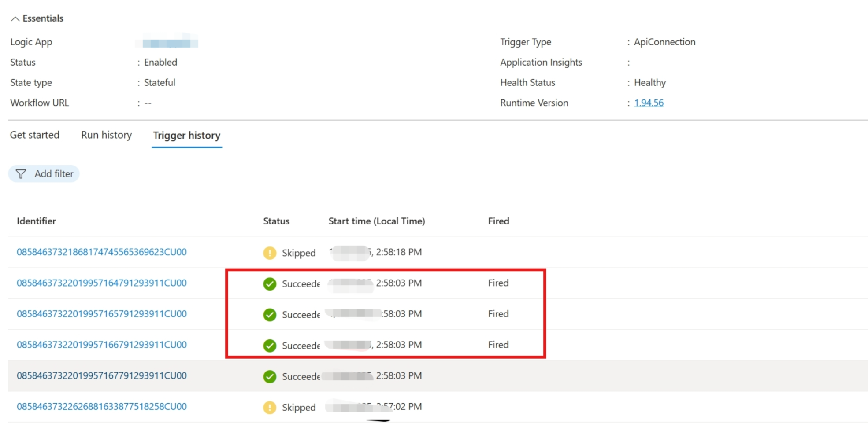Screen dimensions: 868x423
Task: Collapse the Essentials section chevron
Action: point(15,18)
